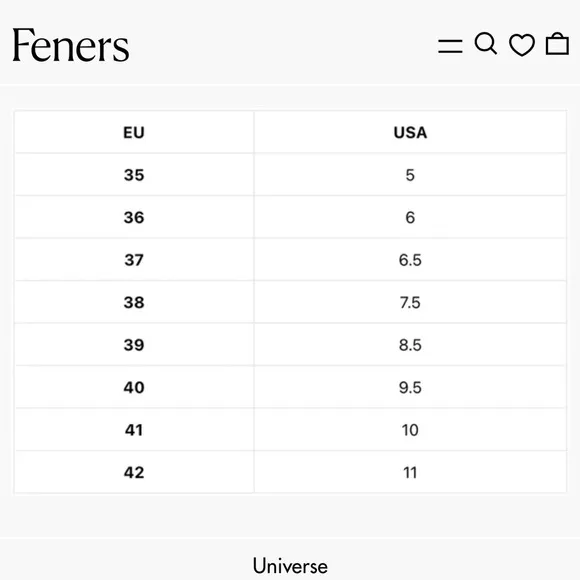580x580 pixels.
Task: Click the EU size 41 cell
Action: coord(134,430)
